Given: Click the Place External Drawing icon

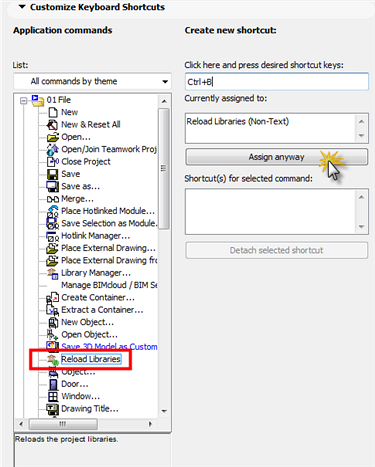Looking at the screenshot, I should pyautogui.click(x=53, y=248).
